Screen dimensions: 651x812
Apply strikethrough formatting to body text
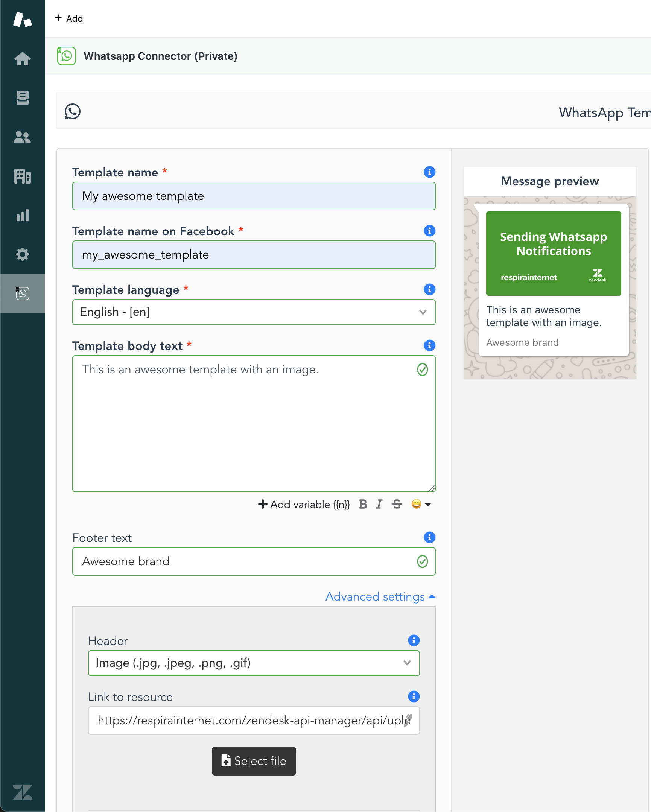[397, 504]
